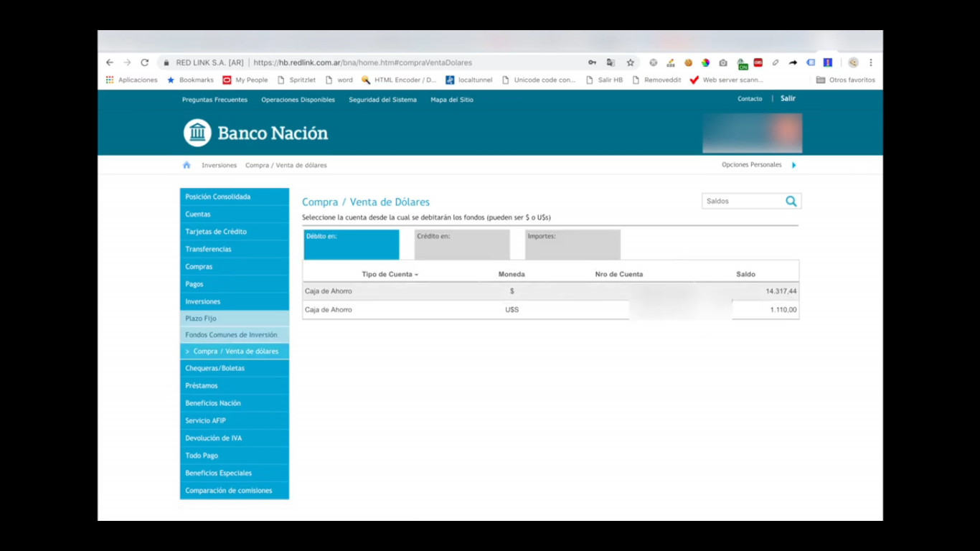
Task: Open the Otros favoritos bookmarks folder
Action: (x=845, y=80)
